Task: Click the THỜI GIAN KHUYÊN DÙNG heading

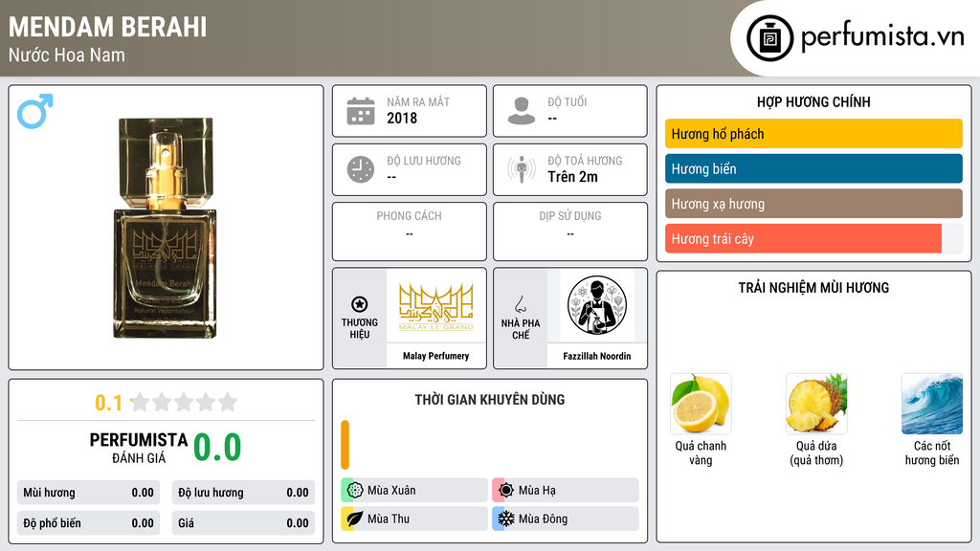Action: (489, 399)
